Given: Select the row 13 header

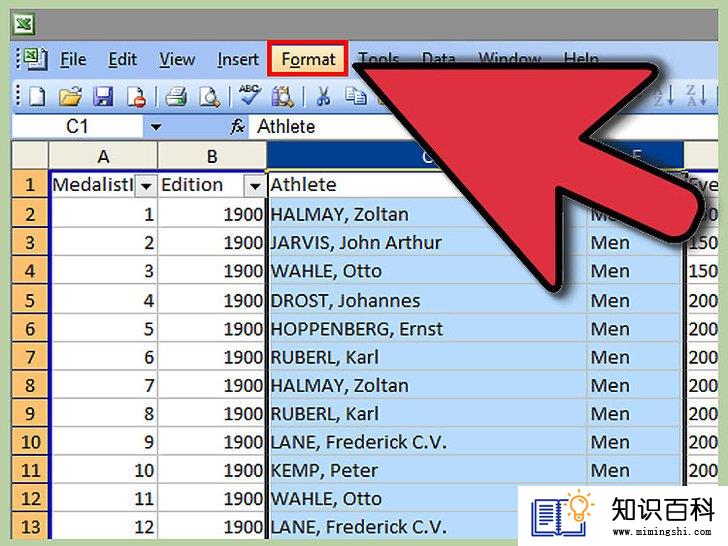Looking at the screenshot, I should (30, 527).
